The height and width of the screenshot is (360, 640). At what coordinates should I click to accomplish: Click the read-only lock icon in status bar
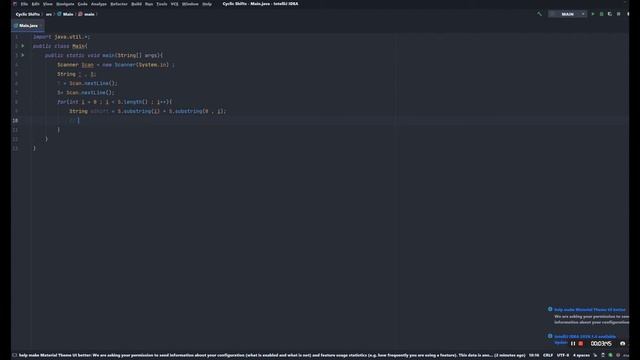click(x=603, y=355)
